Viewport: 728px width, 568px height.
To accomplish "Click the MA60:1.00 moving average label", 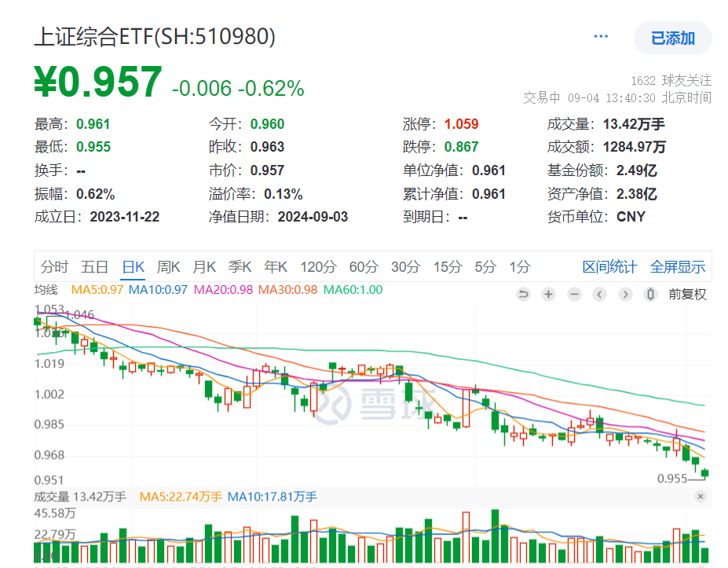I will coord(353,290).
